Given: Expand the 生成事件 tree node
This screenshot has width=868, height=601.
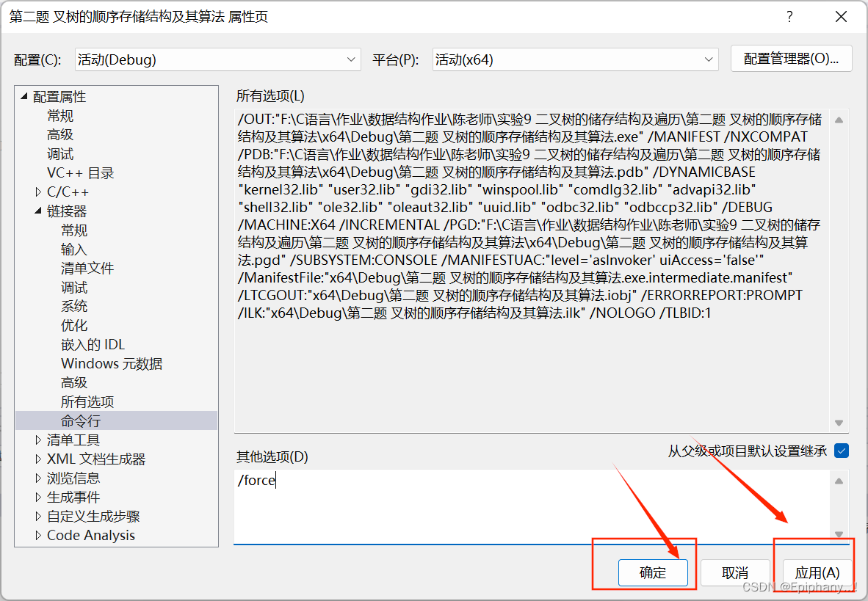Looking at the screenshot, I should pos(37,497).
